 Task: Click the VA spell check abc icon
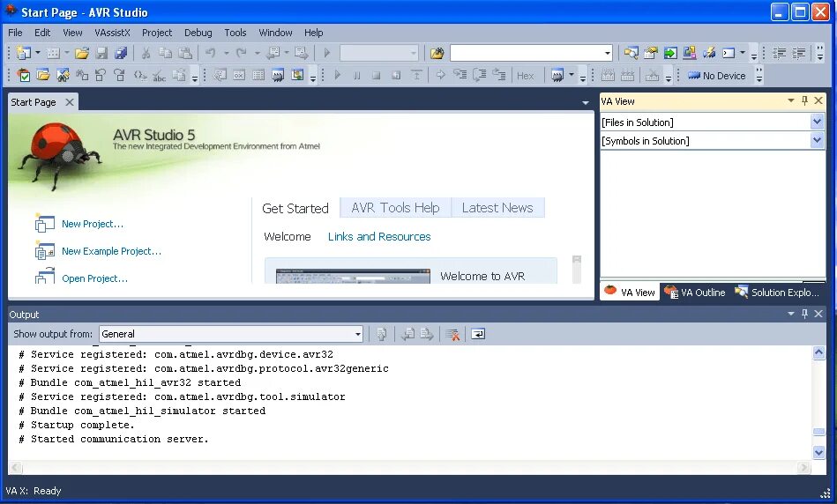159,75
